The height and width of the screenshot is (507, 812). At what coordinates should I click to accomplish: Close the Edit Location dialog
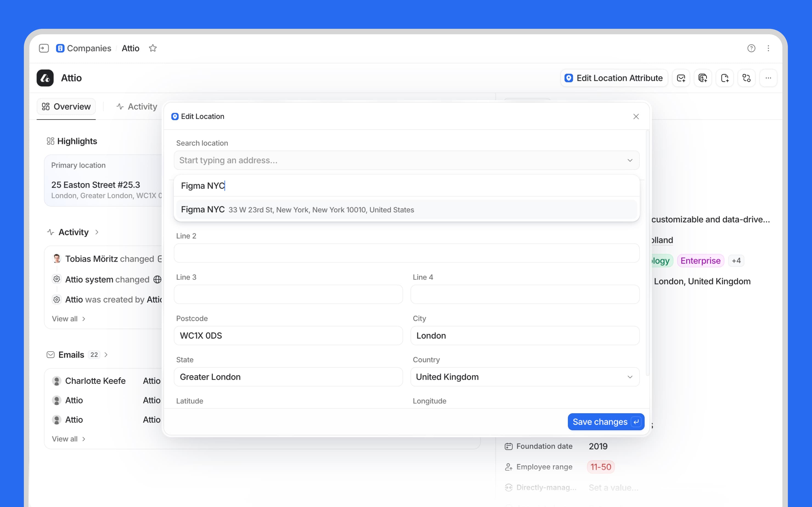[x=636, y=116]
